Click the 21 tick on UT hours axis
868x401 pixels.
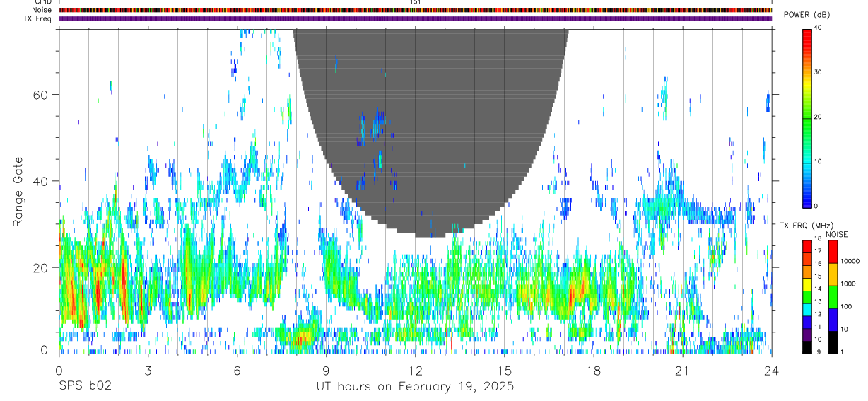[682, 371]
